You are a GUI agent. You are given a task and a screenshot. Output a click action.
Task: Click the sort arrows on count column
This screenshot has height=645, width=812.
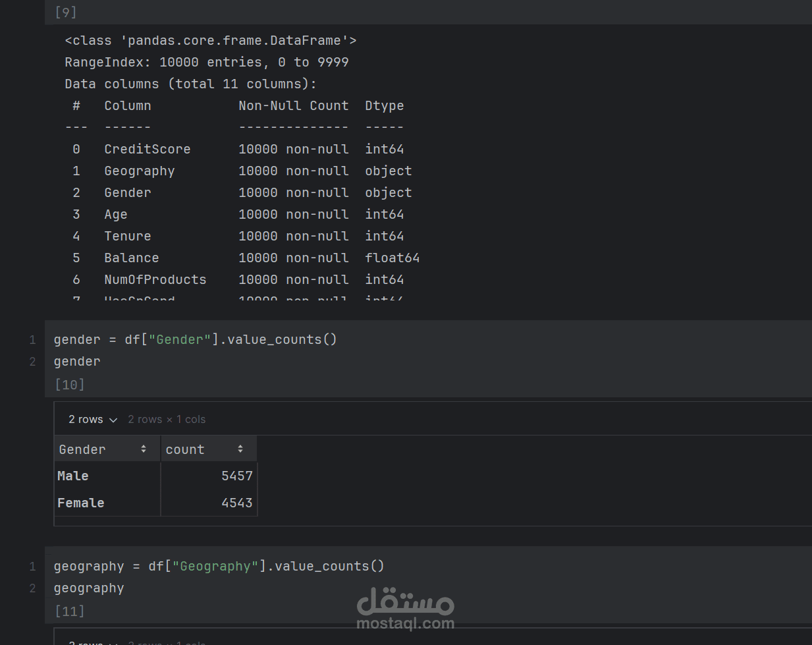240,449
